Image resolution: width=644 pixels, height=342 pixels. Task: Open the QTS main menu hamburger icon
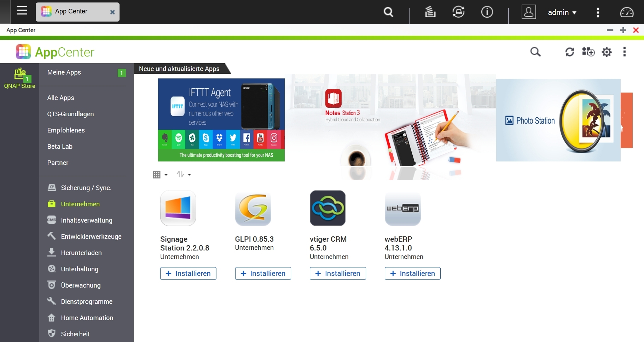point(22,11)
